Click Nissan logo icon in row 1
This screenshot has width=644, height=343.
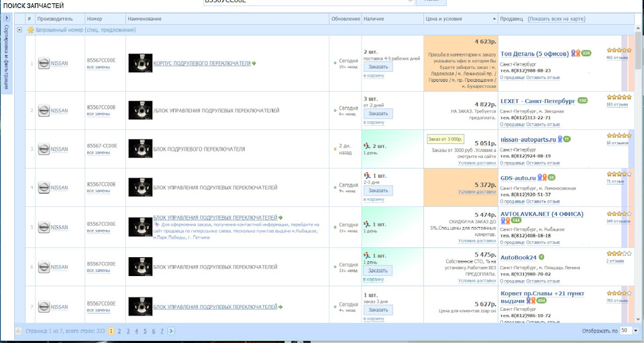click(44, 64)
